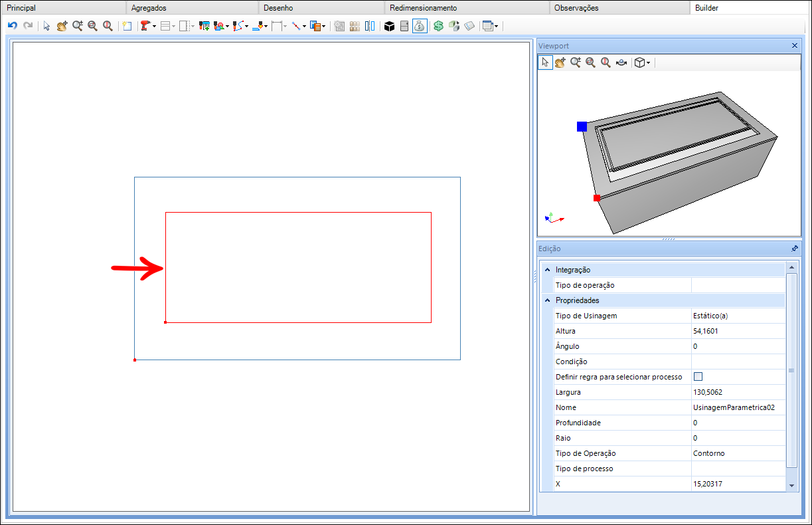Click the green dollar sign icon

(x=438, y=26)
